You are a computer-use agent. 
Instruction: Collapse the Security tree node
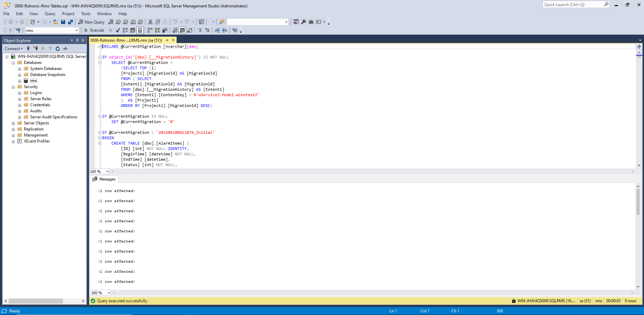pos(13,87)
